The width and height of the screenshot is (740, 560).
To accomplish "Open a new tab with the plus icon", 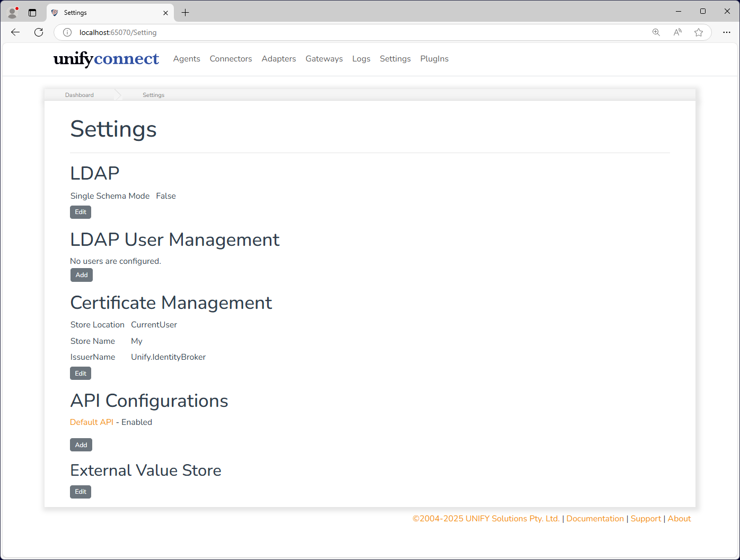I will [x=185, y=12].
